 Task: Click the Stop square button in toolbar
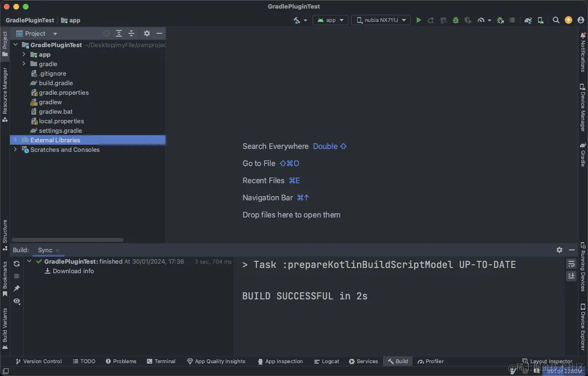point(512,20)
